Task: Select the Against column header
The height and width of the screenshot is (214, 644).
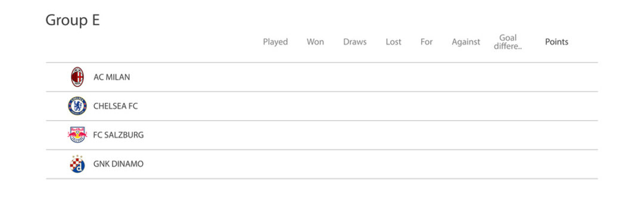Action: point(466,42)
